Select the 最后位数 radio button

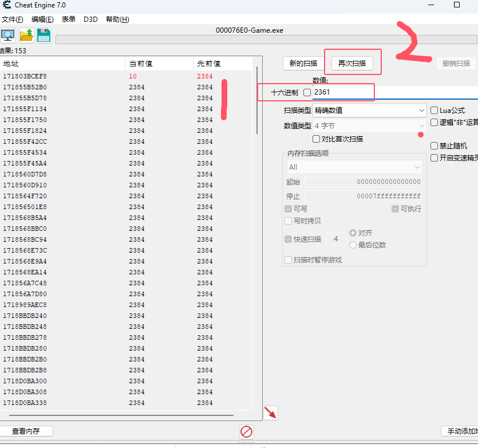(x=353, y=245)
